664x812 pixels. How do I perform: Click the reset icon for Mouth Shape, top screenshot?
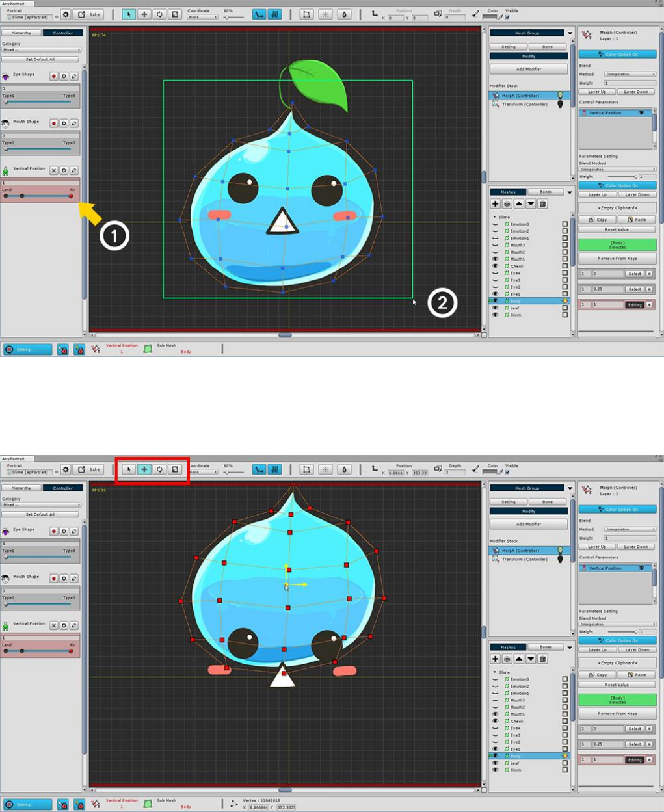pos(64,124)
